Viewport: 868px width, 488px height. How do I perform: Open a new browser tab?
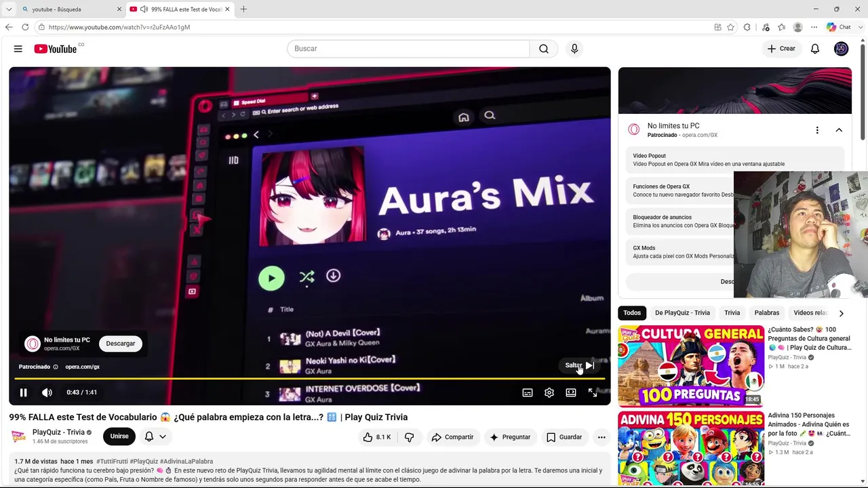(x=243, y=9)
